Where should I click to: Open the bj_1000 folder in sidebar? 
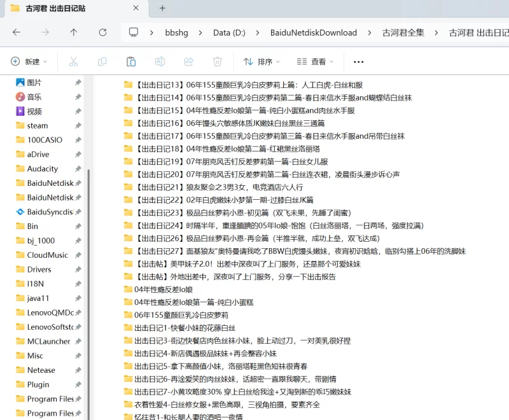pos(41,241)
